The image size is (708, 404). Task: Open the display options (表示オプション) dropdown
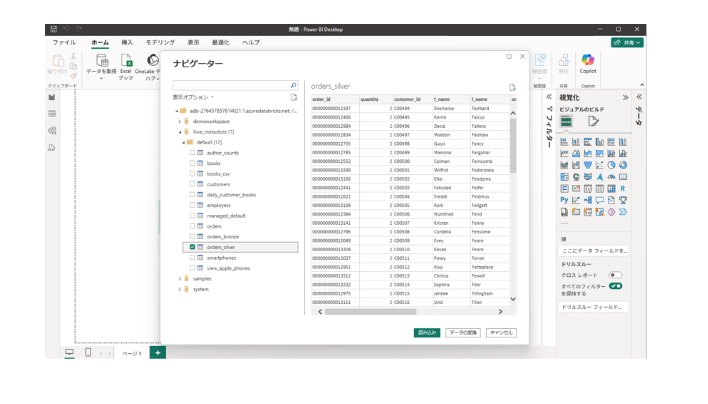pyautogui.click(x=193, y=97)
